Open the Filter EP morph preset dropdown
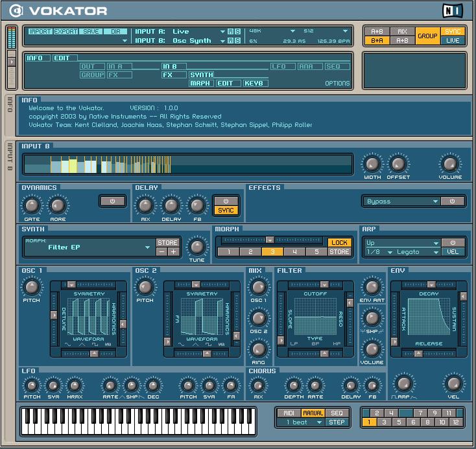476x449 pixels. (x=147, y=248)
